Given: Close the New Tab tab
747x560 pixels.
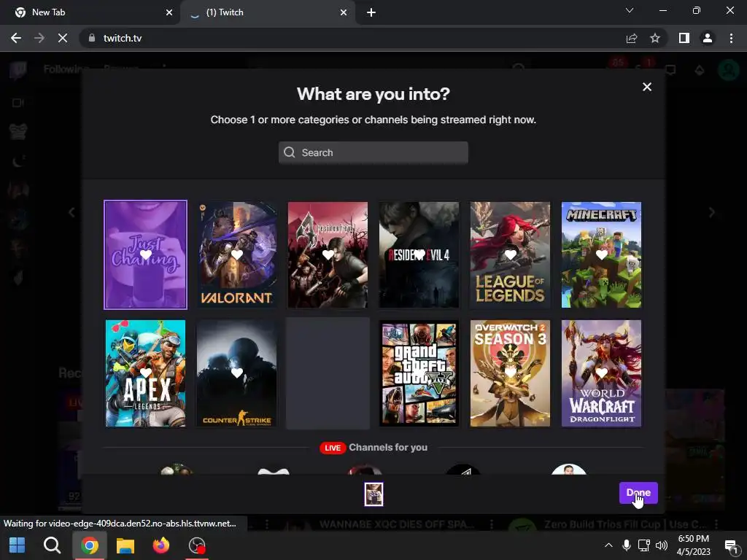Looking at the screenshot, I should (x=169, y=12).
